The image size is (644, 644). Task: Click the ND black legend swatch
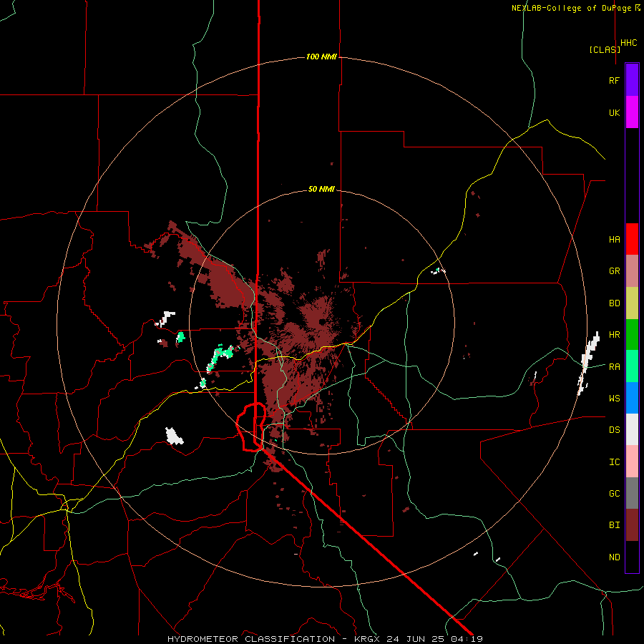[632, 557]
